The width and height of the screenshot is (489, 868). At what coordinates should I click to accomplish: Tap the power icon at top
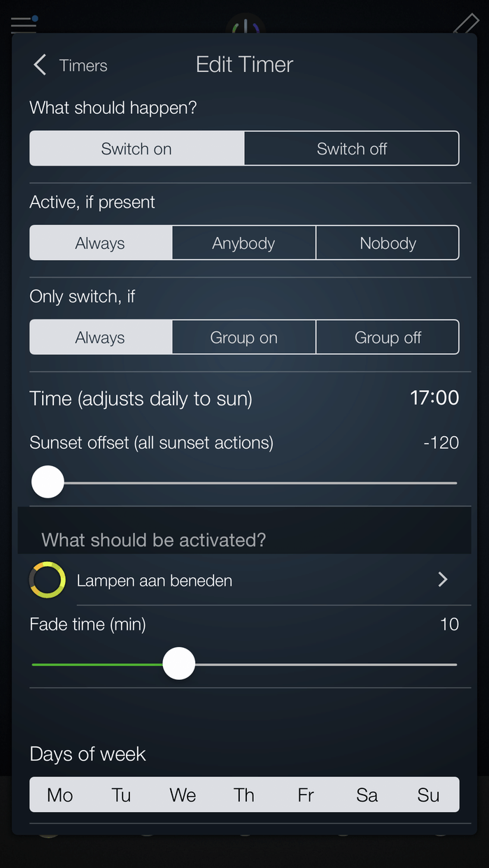point(246,28)
